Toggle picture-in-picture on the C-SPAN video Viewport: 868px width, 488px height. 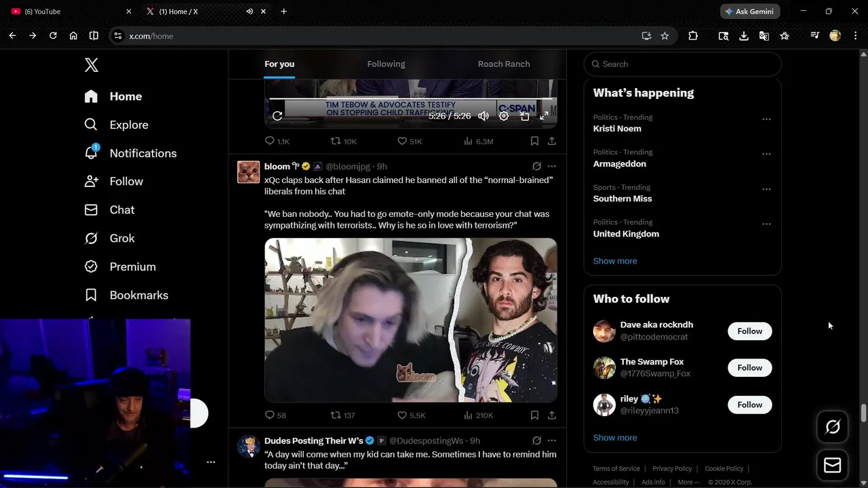tap(524, 116)
